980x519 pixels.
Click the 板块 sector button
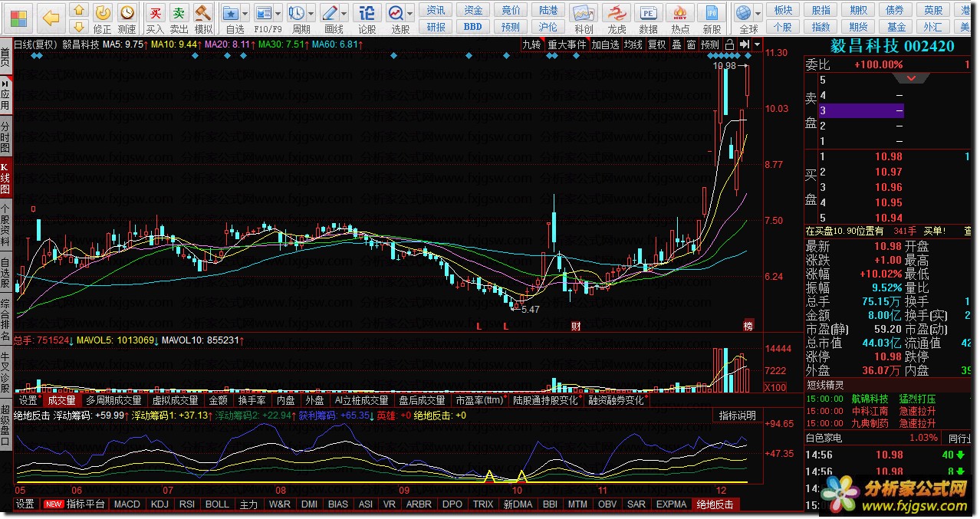point(783,10)
